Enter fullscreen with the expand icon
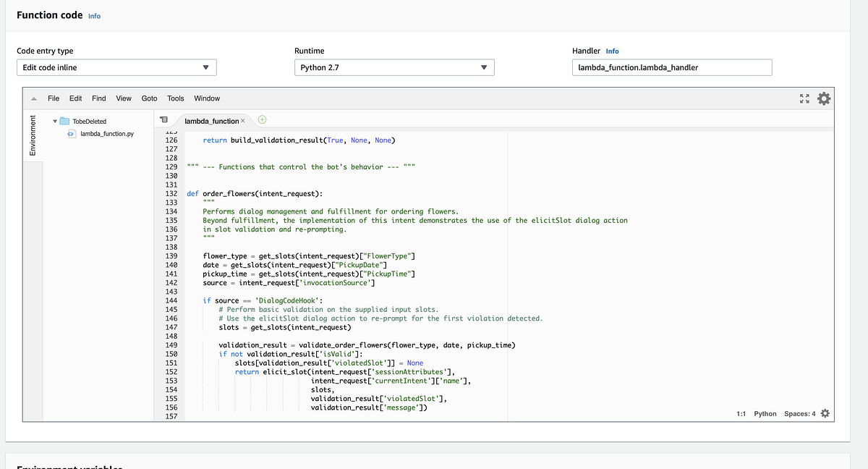868x469 pixels. [x=804, y=98]
